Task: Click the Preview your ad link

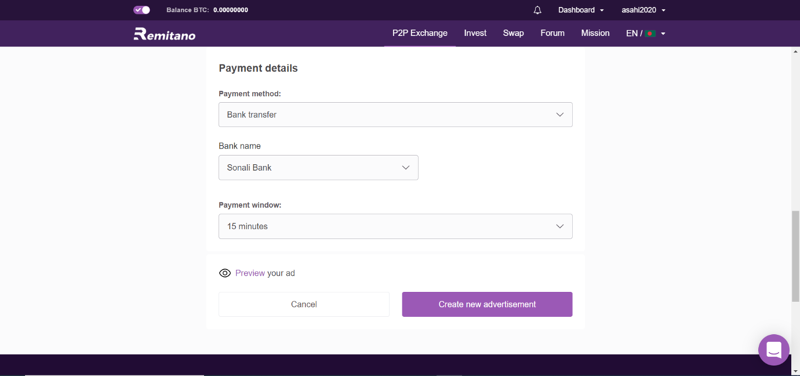Action: click(x=265, y=273)
